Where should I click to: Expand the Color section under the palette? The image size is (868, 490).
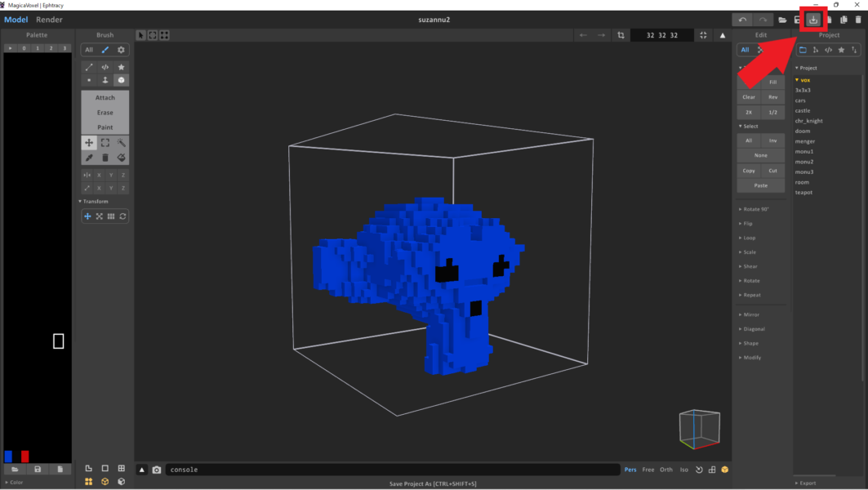pyautogui.click(x=14, y=483)
